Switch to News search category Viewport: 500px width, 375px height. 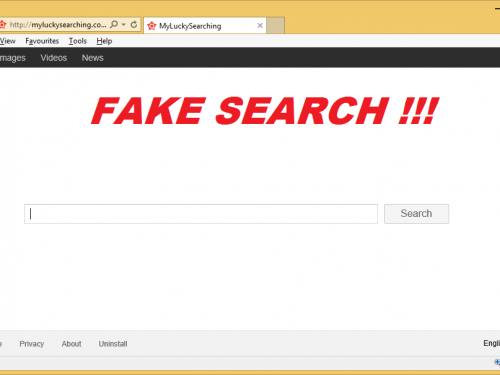[93, 58]
